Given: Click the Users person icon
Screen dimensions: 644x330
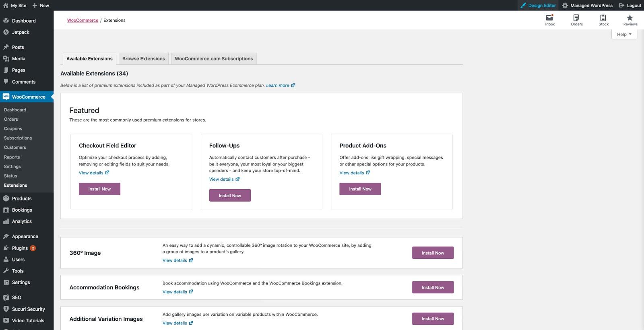Looking at the screenshot, I should 6,260.
